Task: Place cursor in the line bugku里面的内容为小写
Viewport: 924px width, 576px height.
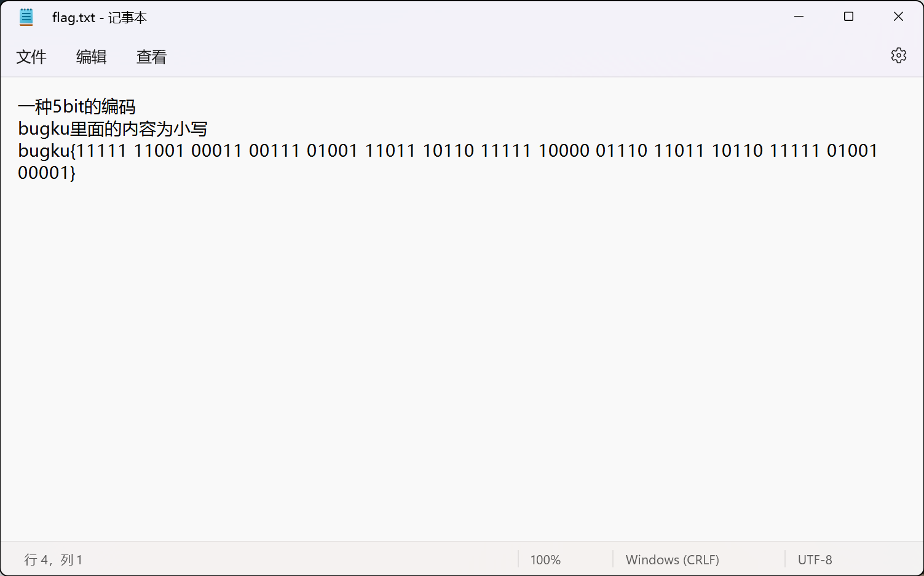Action: pos(113,129)
